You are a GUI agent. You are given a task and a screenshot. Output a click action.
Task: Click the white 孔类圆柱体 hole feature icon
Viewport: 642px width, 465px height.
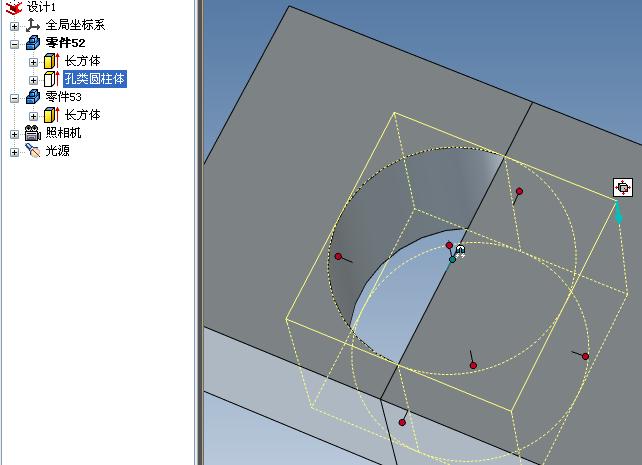(x=52, y=79)
